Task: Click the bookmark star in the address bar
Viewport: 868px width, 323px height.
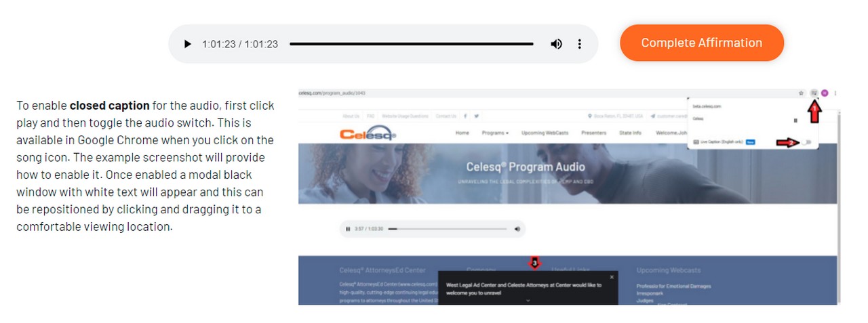Action: tap(802, 93)
